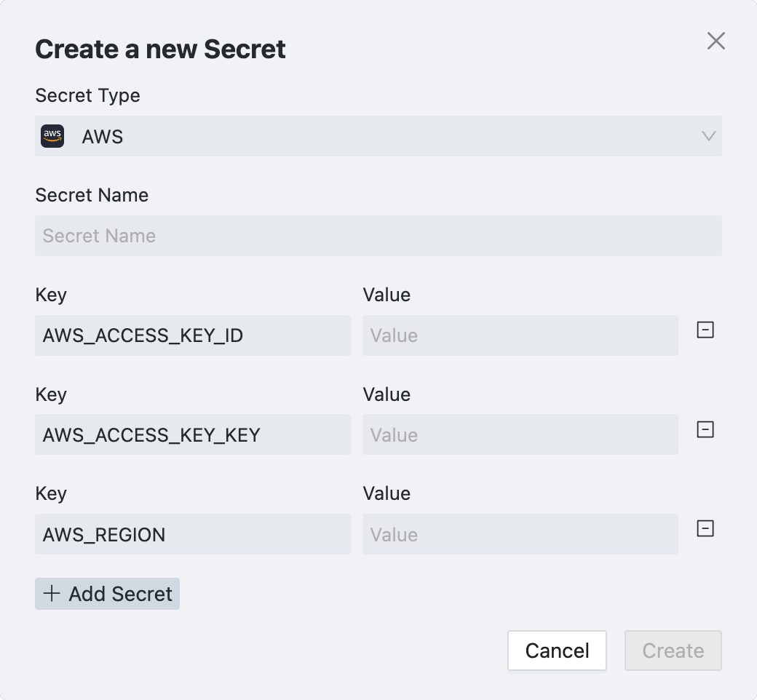The height and width of the screenshot is (700, 757).
Task: Click the Value field for AWS_REGION
Action: tap(520, 535)
